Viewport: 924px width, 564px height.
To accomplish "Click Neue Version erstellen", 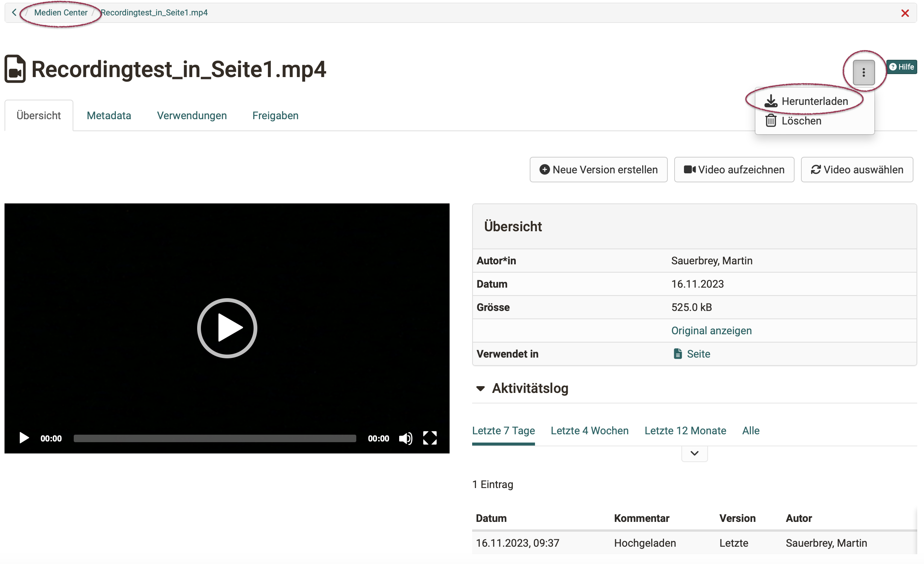I will (x=598, y=169).
